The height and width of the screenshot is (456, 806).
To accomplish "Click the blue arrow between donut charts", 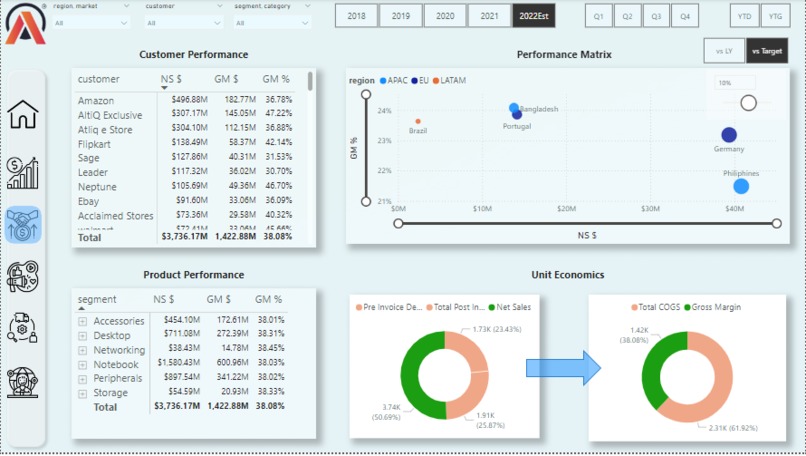I will 563,368.
